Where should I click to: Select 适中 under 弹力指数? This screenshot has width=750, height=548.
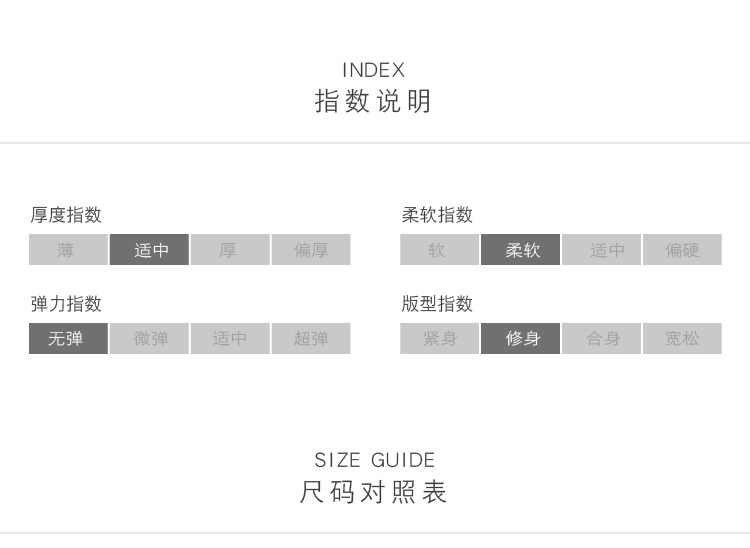coord(230,339)
